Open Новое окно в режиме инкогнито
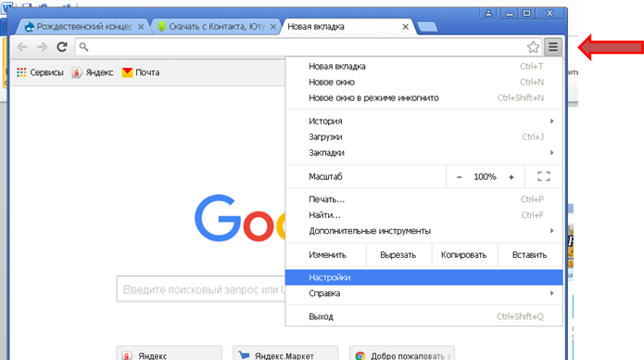This screenshot has height=360, width=644. (x=423, y=98)
